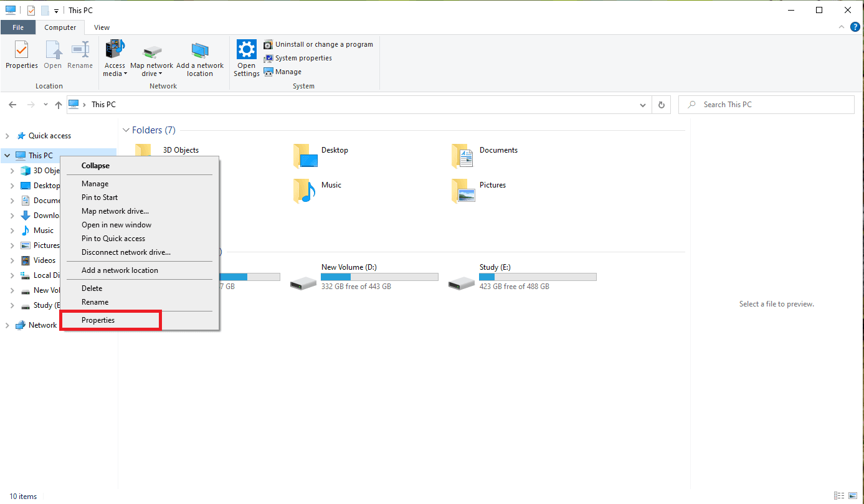The width and height of the screenshot is (864, 504).
Task: Switch to details view in the status bar
Action: (x=838, y=496)
